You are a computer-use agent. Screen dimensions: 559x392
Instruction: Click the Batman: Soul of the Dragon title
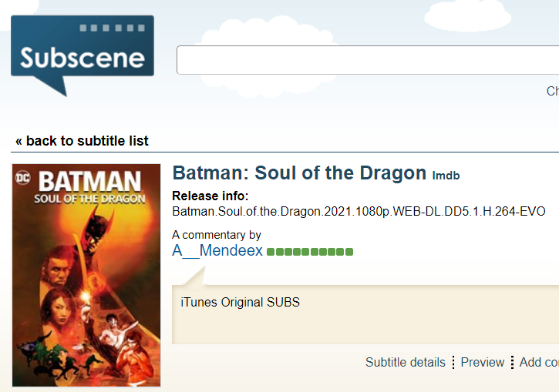click(299, 173)
